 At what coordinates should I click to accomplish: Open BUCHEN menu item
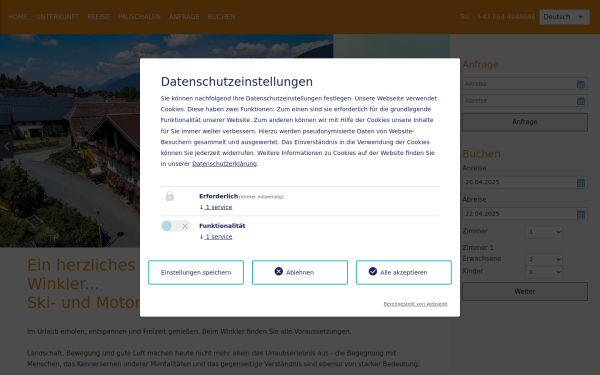(221, 17)
